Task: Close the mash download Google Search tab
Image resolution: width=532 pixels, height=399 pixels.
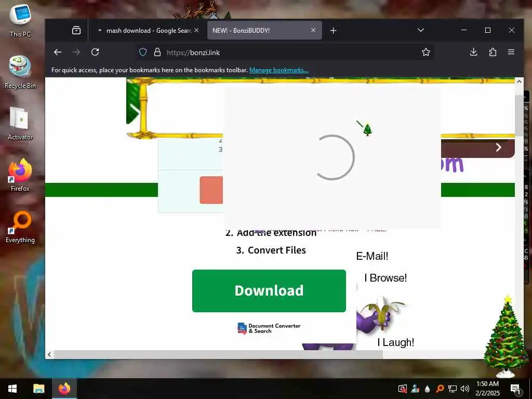Action: (196, 31)
